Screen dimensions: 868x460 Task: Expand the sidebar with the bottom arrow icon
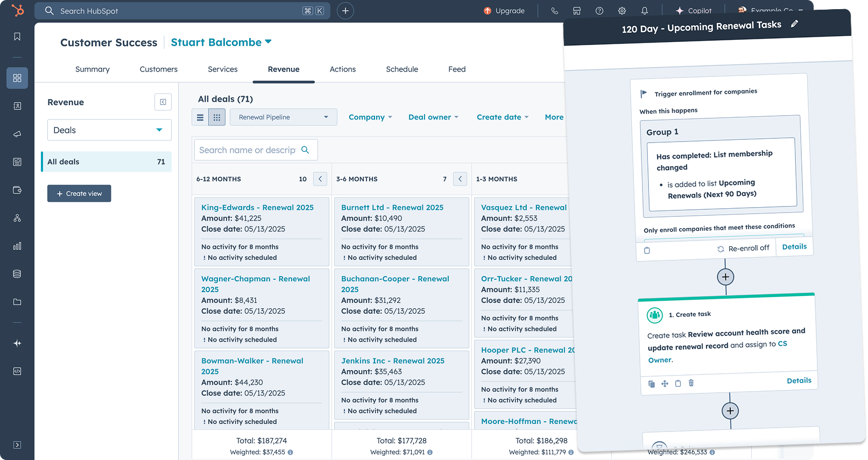click(x=17, y=445)
